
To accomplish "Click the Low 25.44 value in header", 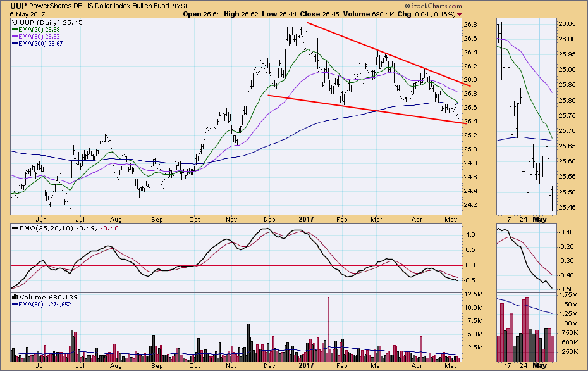I will 279,14.
